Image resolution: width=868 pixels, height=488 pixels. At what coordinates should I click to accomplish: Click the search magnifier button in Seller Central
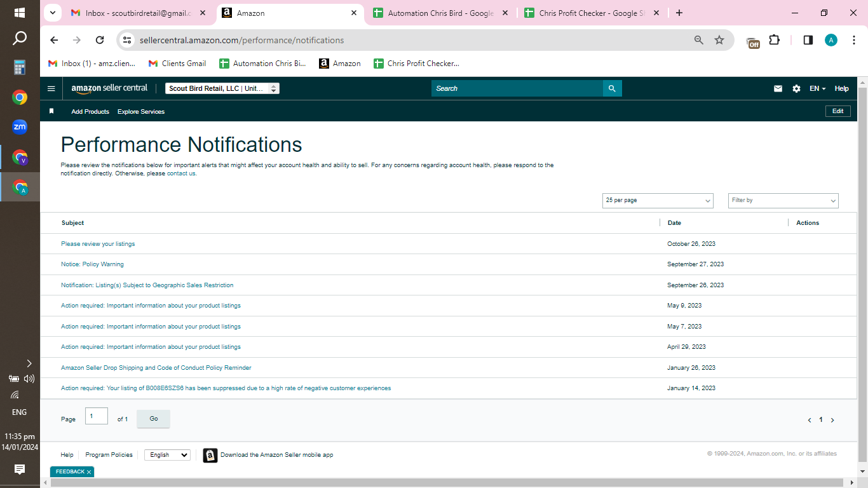coord(612,88)
